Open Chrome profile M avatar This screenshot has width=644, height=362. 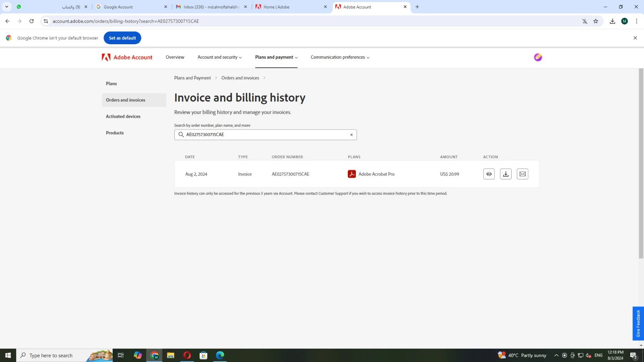pyautogui.click(x=624, y=21)
